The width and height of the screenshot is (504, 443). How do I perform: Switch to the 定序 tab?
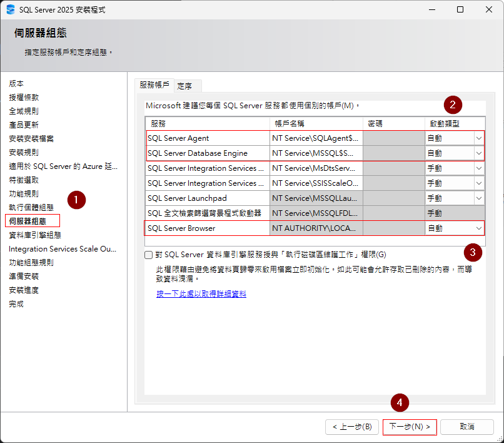[x=188, y=86]
